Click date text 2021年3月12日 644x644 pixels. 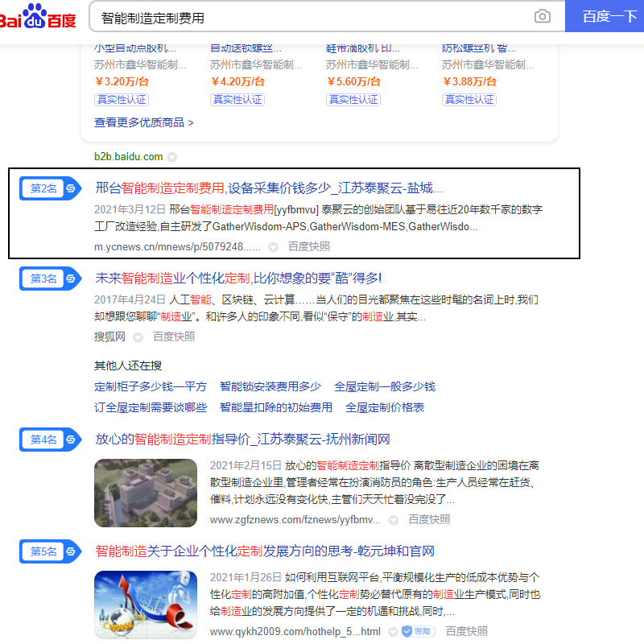pos(130,210)
